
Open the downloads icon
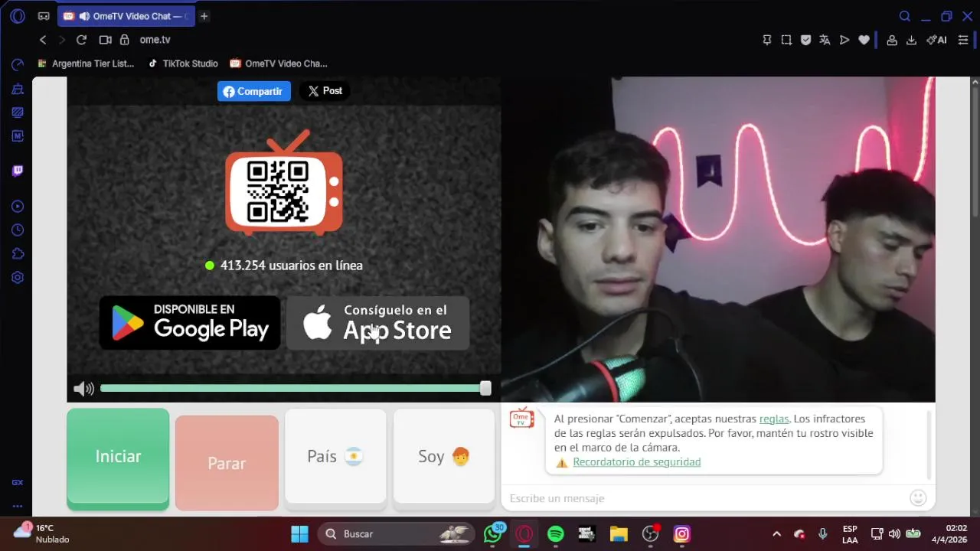point(911,40)
